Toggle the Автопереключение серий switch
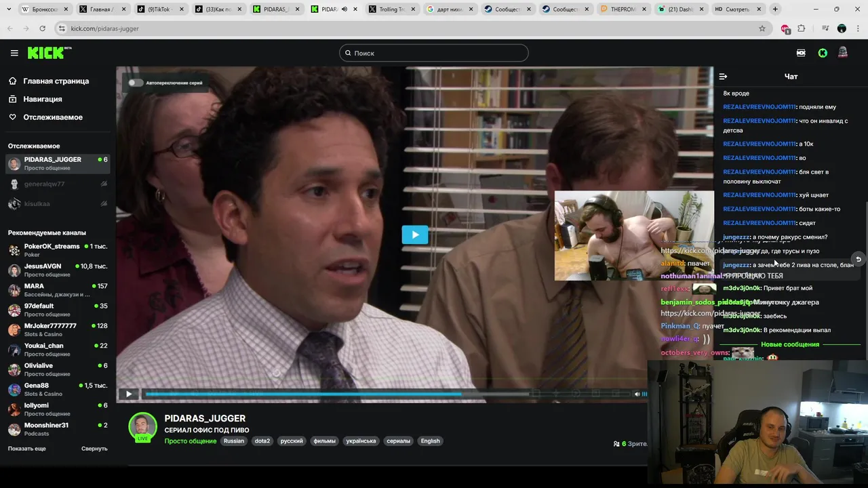This screenshot has height=488, width=868. point(136,83)
